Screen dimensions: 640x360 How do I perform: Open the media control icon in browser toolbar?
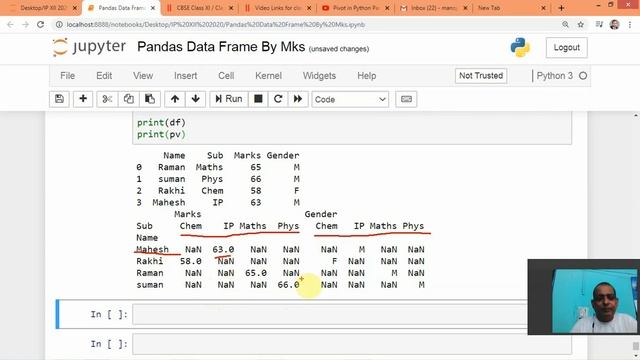coord(599,24)
